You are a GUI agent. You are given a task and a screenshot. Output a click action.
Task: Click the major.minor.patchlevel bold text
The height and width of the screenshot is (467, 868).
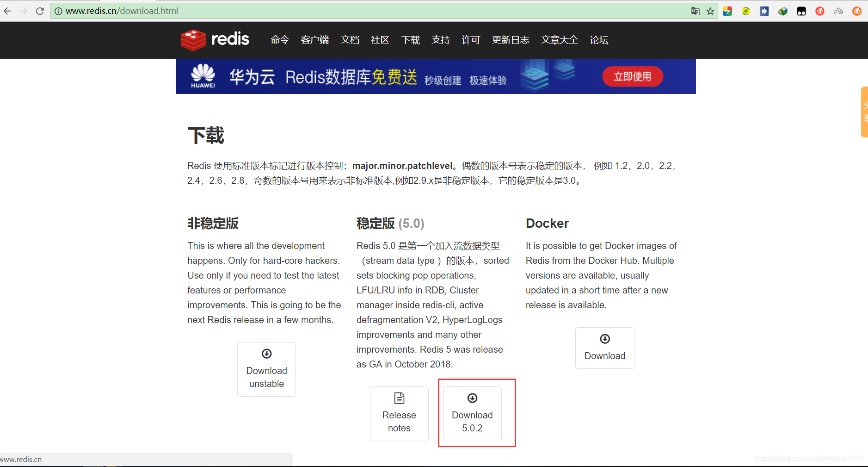click(x=402, y=166)
